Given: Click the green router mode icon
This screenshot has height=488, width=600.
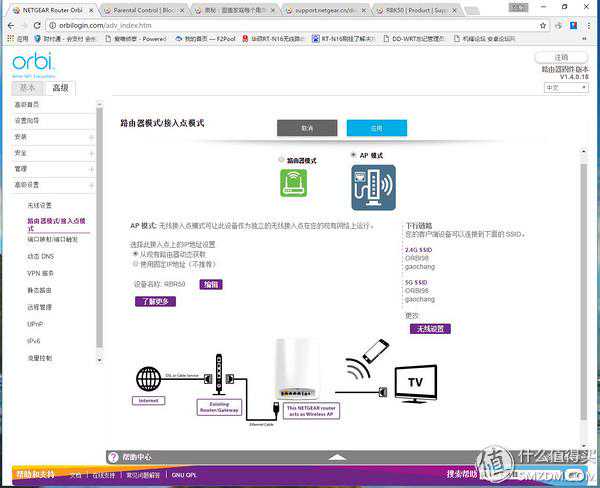Looking at the screenshot, I should [x=293, y=183].
